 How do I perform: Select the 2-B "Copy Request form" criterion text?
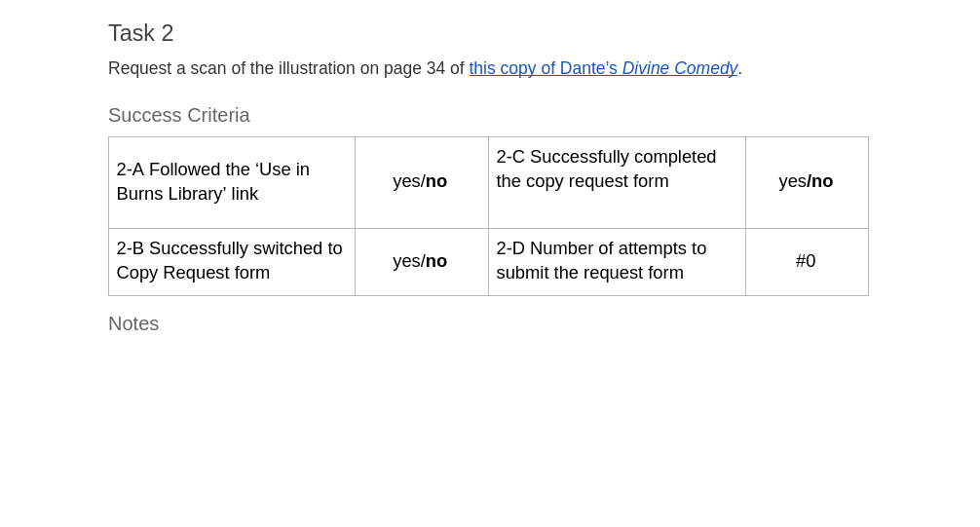click(230, 260)
